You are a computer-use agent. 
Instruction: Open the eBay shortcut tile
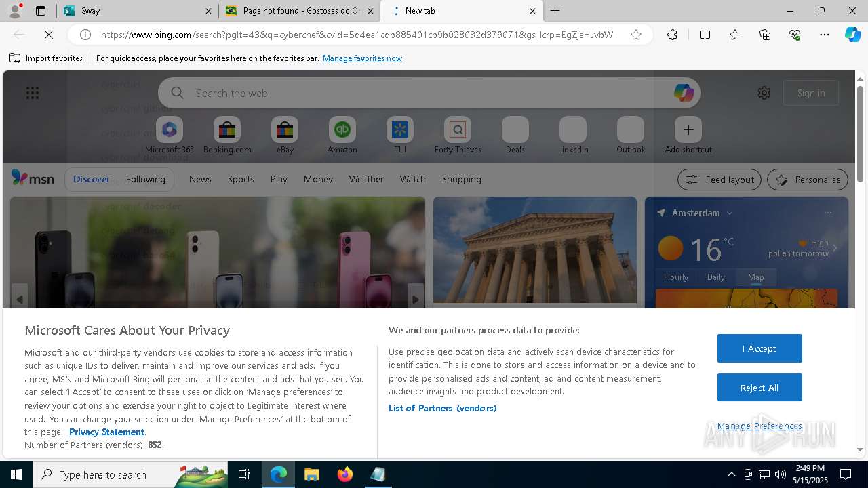[x=285, y=135]
